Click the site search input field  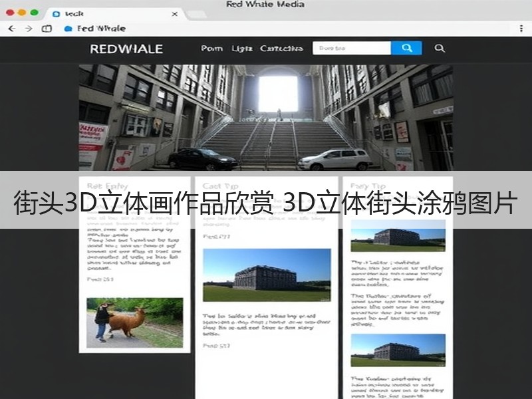point(352,48)
